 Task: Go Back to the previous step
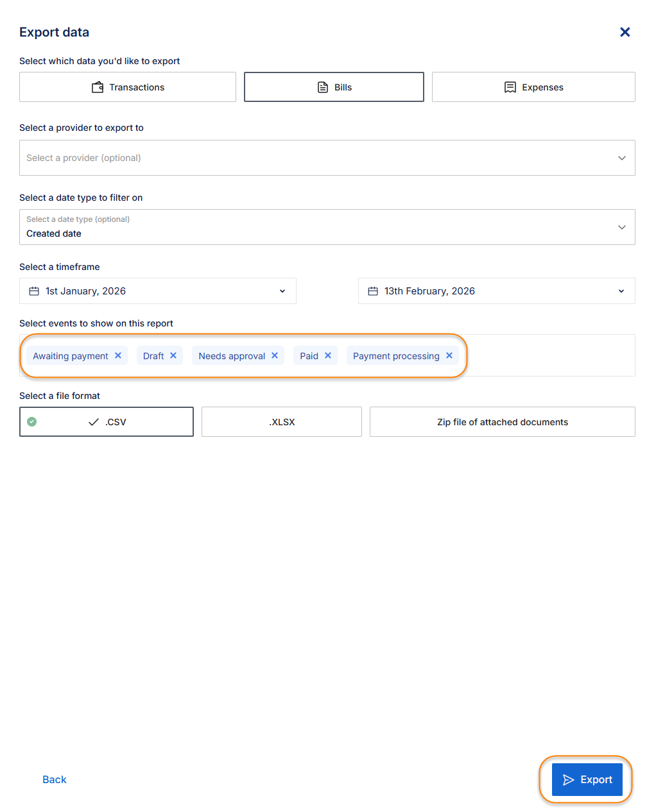point(55,779)
